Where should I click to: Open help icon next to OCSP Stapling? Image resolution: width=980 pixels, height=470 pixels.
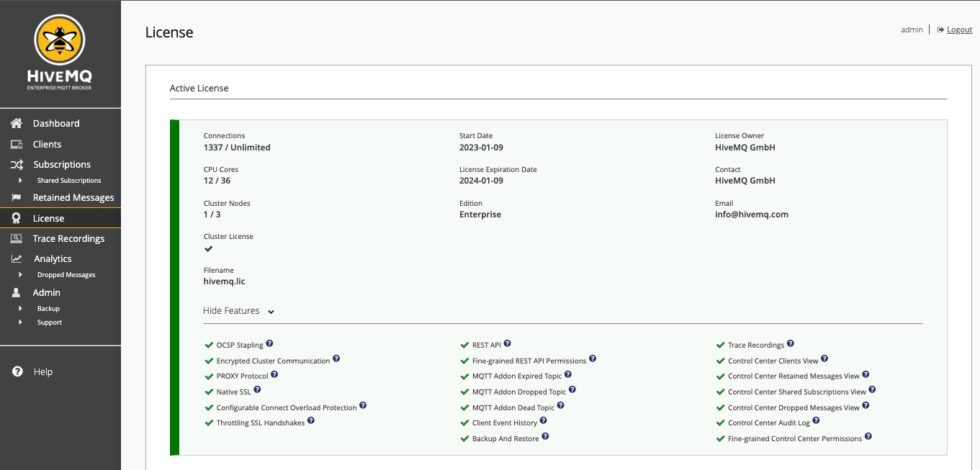tap(269, 344)
